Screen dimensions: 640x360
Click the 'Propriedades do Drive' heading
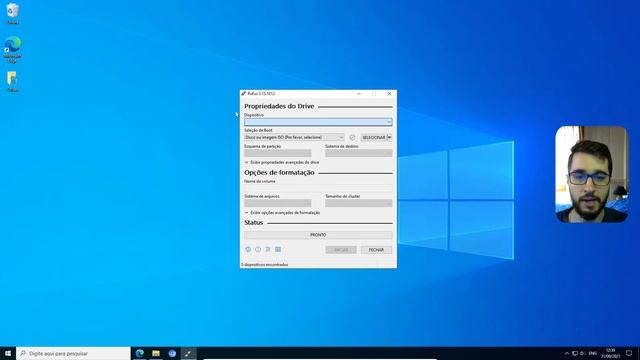(279, 106)
